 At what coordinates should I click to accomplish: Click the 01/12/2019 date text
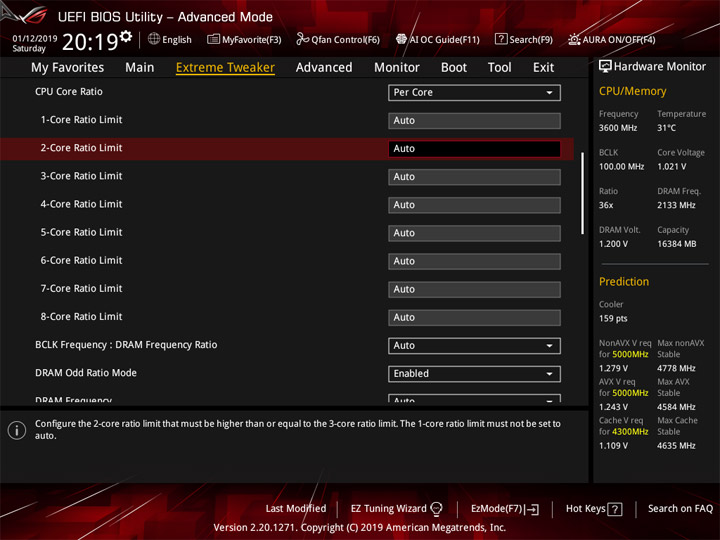[x=35, y=39]
